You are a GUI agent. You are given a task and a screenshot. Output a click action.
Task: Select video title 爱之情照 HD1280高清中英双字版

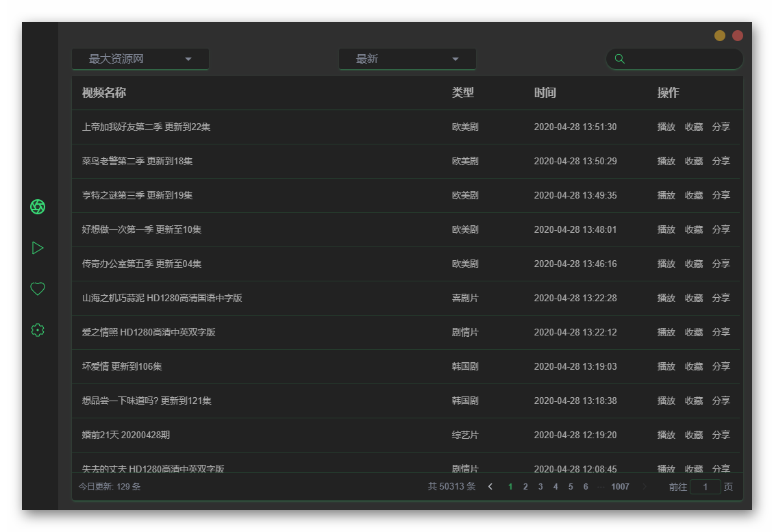click(149, 332)
